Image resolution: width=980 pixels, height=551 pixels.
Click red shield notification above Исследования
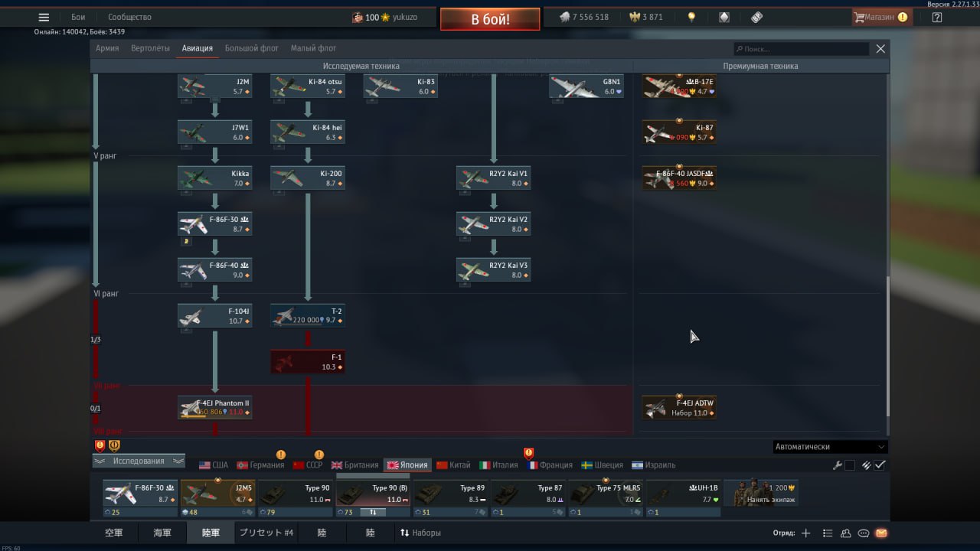[x=100, y=445]
